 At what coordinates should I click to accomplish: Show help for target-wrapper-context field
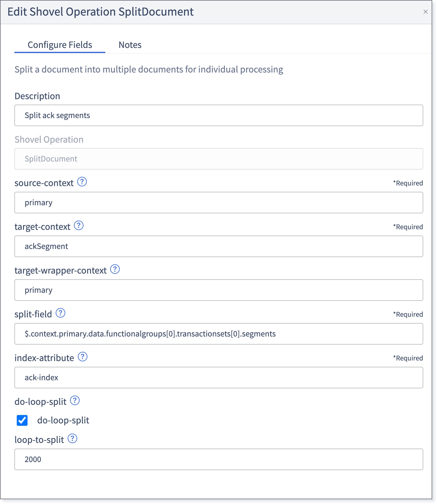tap(115, 269)
